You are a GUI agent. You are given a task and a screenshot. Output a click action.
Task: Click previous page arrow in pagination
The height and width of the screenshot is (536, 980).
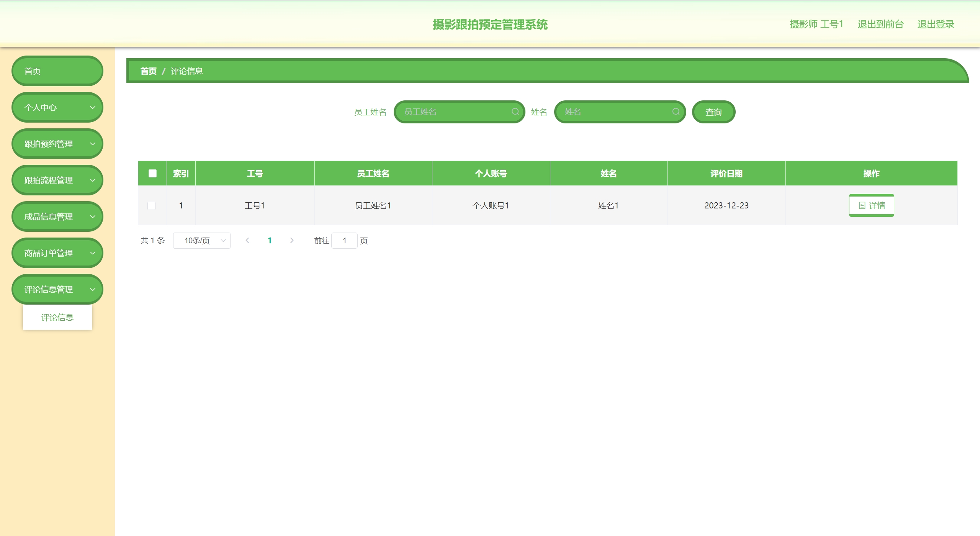click(247, 240)
